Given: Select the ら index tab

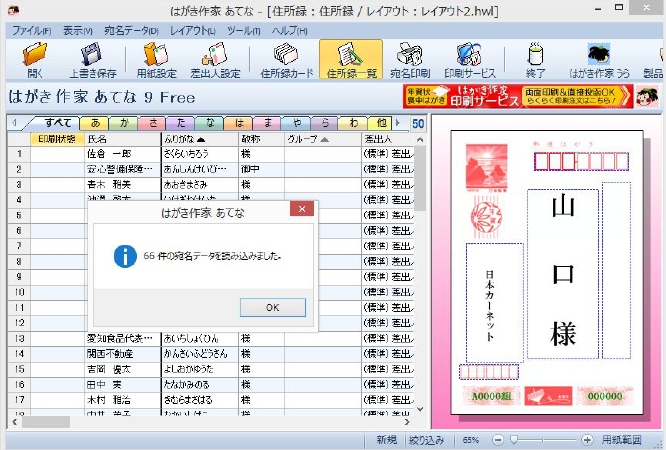Looking at the screenshot, I should pos(325,123).
